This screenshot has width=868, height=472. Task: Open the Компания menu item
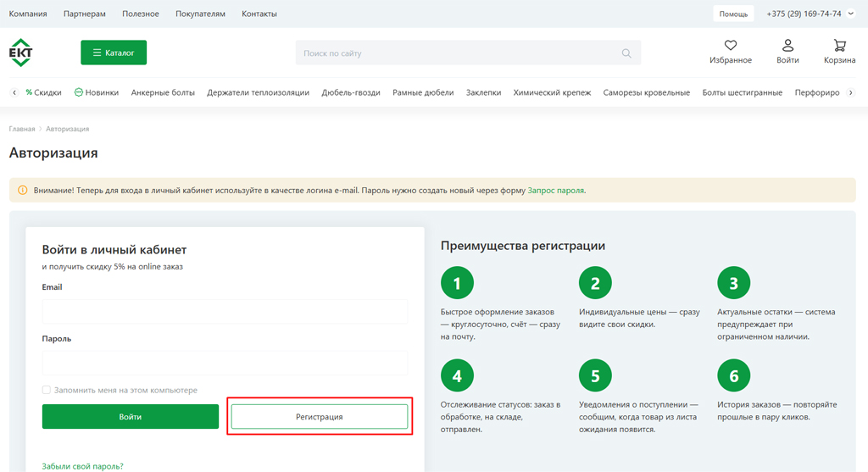click(28, 14)
